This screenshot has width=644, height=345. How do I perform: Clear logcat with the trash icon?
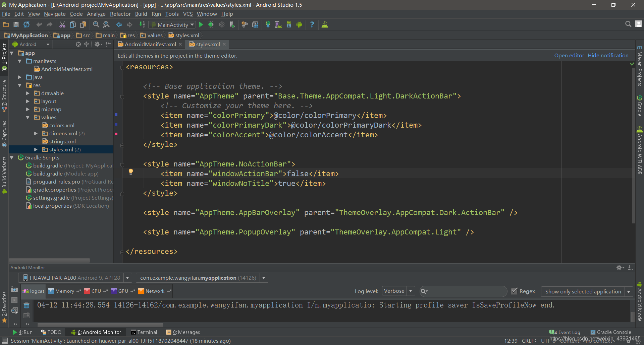click(x=26, y=305)
